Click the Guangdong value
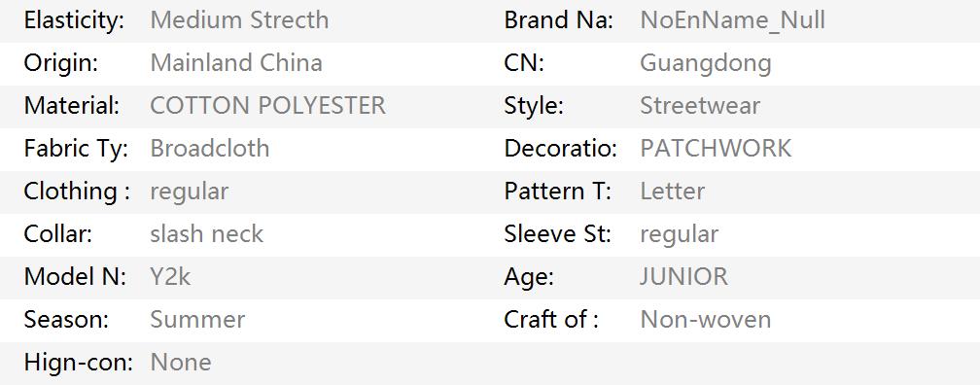 tap(706, 64)
